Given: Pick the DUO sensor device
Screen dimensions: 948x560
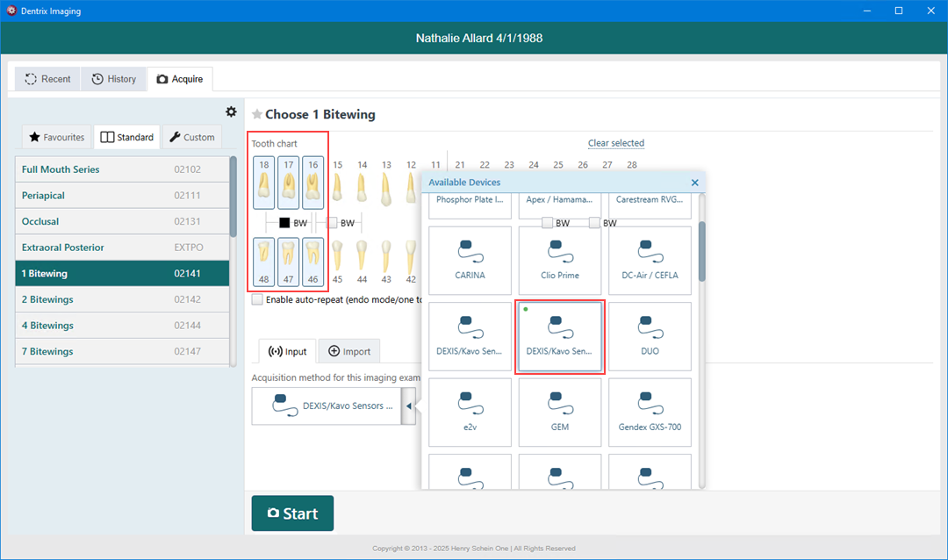Looking at the screenshot, I should pos(650,336).
